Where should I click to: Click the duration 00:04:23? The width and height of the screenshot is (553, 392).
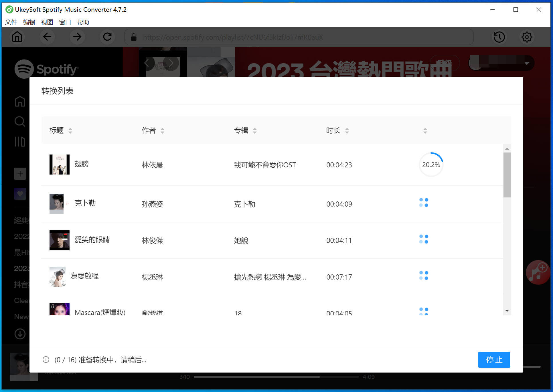(x=339, y=165)
